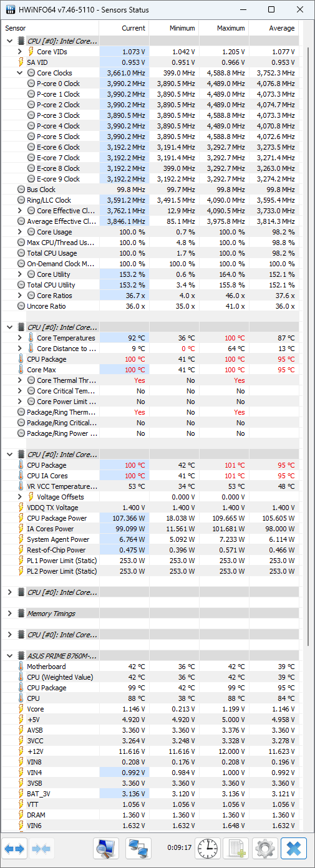The width and height of the screenshot is (315, 868).
Task: Click the icon beside Ring/LLC Clock
Action: (22, 200)
